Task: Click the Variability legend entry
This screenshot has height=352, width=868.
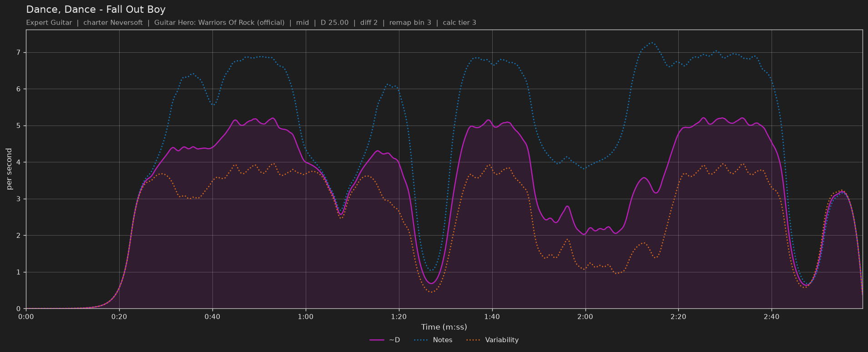Action: [492, 340]
